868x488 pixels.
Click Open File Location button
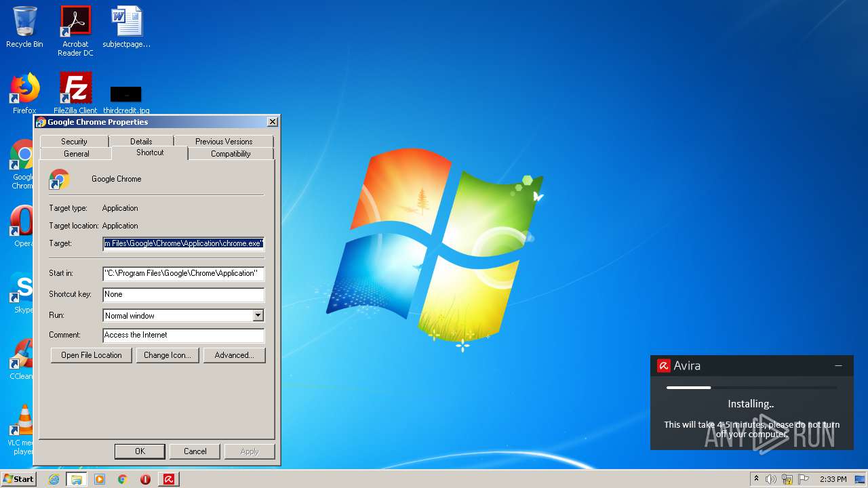coord(92,355)
